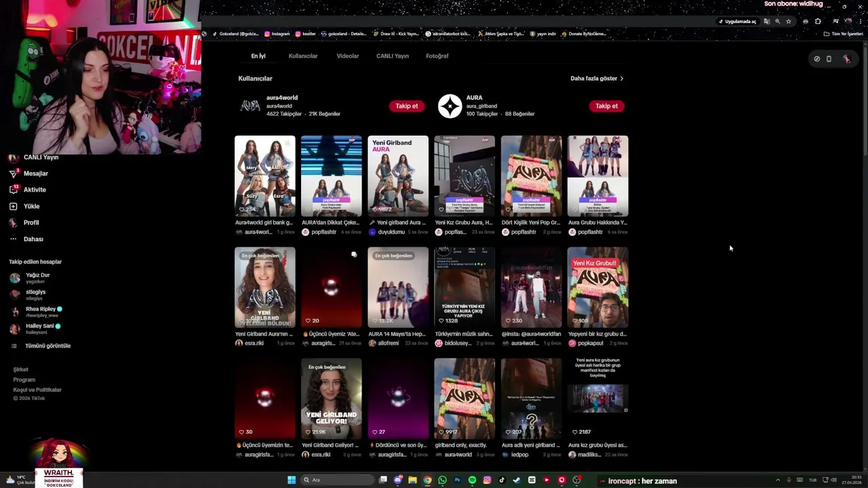The image size is (868, 488).
Task: Open Tüm Yer İşaretleri bookmarks folder
Action: click(843, 34)
